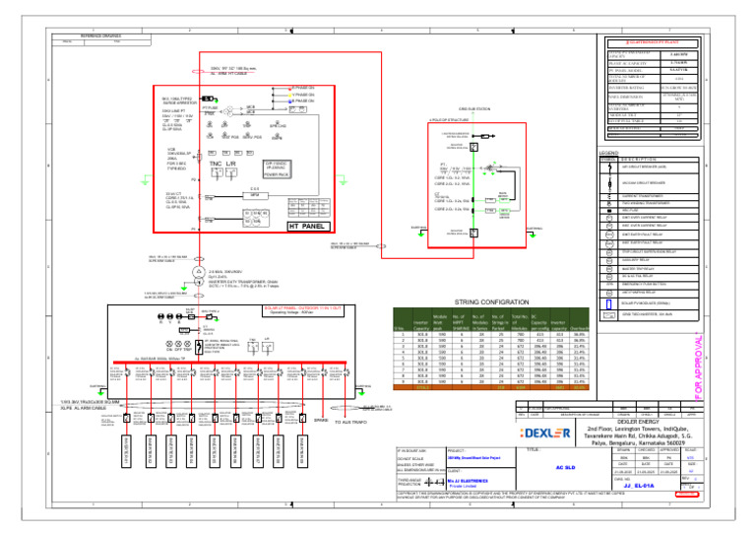Click drawing number JJ_EL-01A
The height and width of the screenshot is (535, 756).
639,486
